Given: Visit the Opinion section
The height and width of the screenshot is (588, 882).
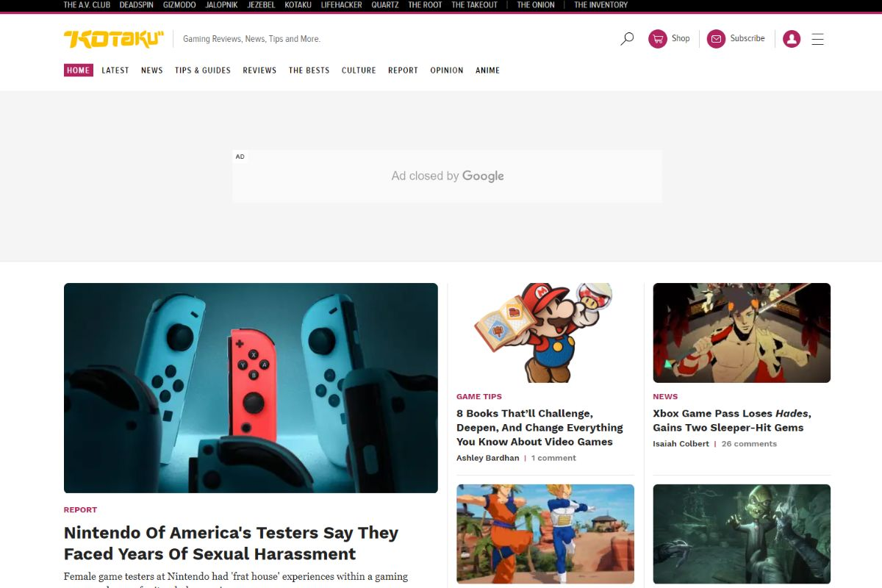Looking at the screenshot, I should (447, 71).
